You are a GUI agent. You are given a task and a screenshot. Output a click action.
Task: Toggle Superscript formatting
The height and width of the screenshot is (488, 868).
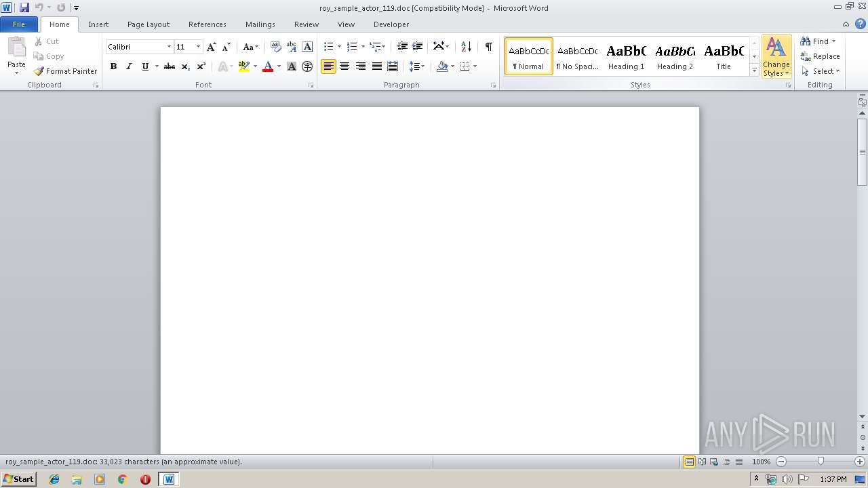pos(201,66)
